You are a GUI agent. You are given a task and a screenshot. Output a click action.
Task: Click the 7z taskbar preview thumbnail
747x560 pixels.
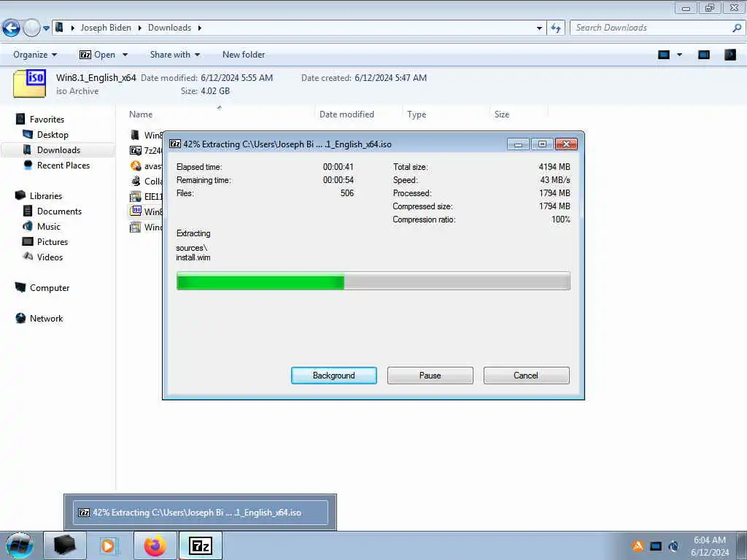click(200, 513)
